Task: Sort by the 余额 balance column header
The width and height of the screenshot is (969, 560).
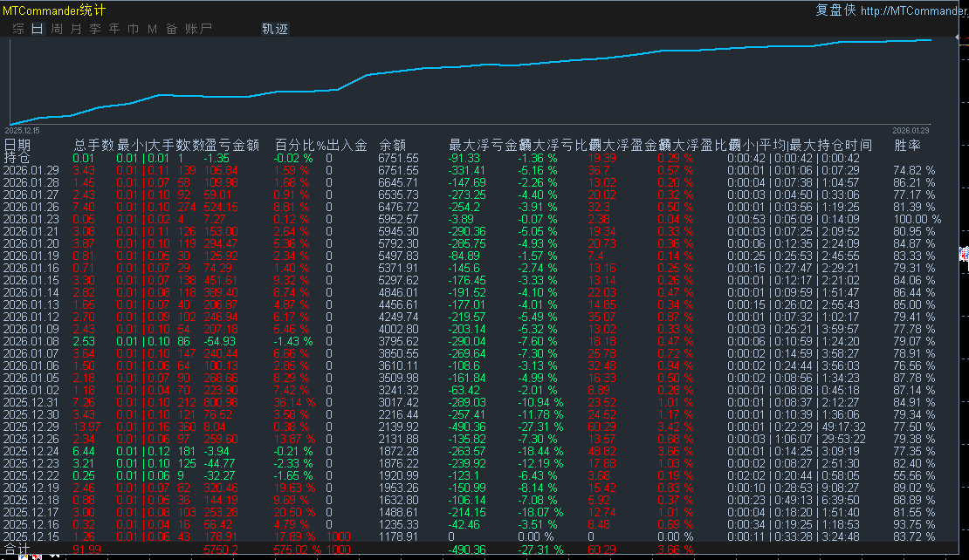Action: coord(392,145)
